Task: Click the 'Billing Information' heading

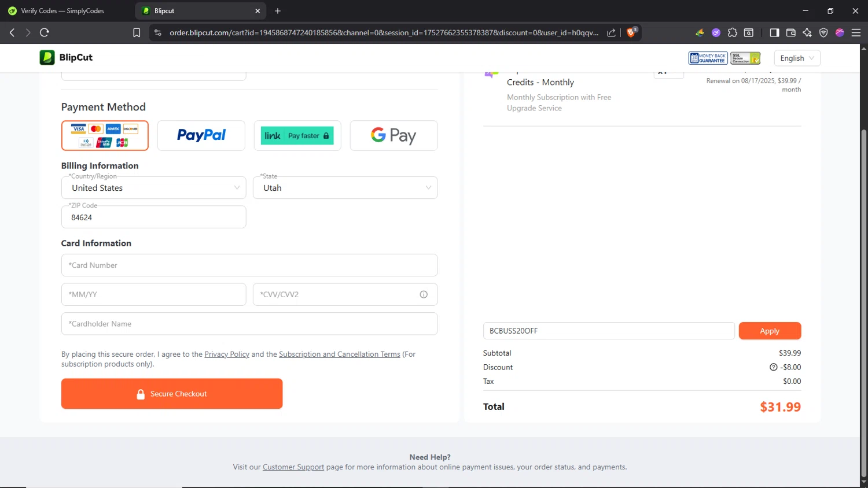Action: coord(100,166)
